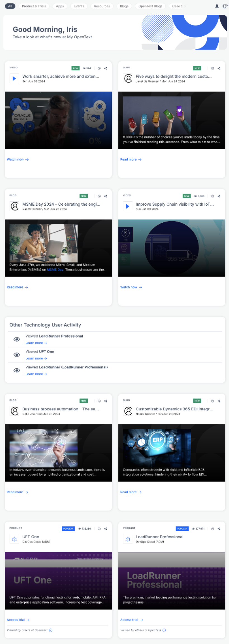This screenshot has width=229, height=644.
Task: Click clock icon on the Five ways blog card
Action: pos(213,68)
